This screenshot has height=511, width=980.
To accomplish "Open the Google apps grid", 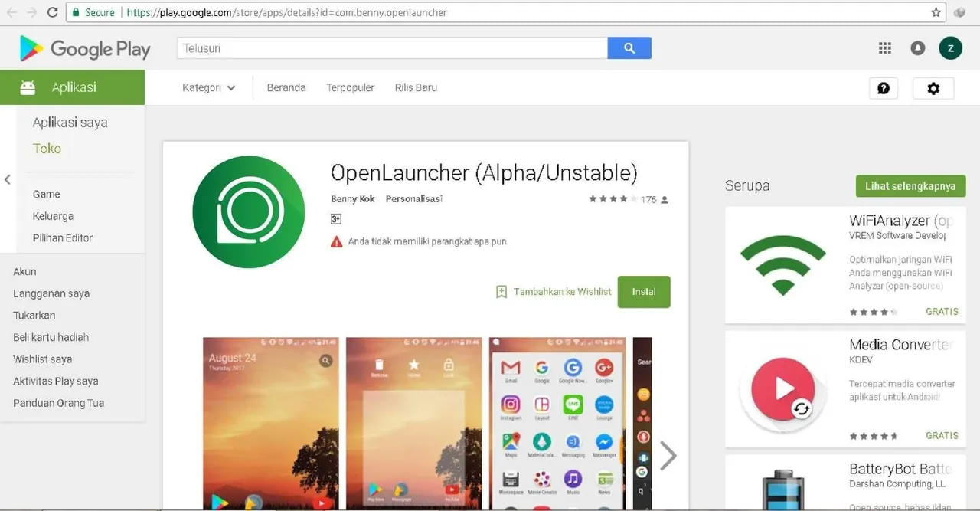I will tap(885, 48).
